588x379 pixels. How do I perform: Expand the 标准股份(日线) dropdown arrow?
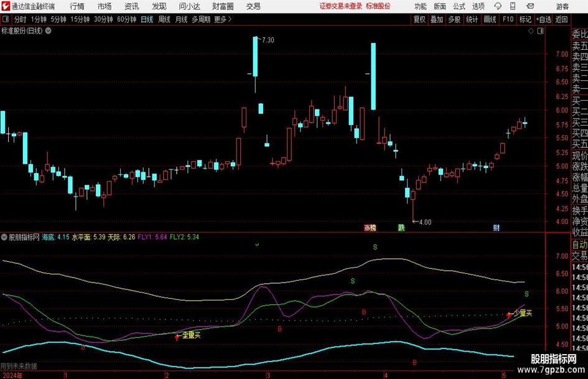[x=49, y=30]
